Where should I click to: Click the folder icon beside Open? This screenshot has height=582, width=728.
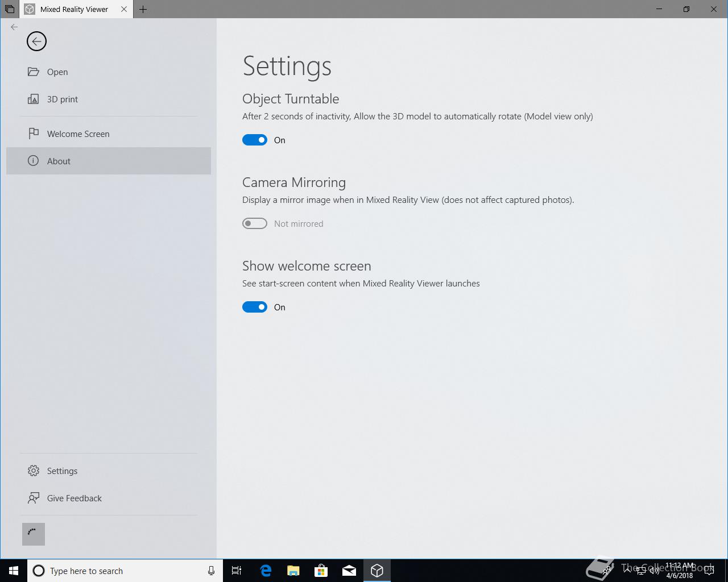pos(34,72)
